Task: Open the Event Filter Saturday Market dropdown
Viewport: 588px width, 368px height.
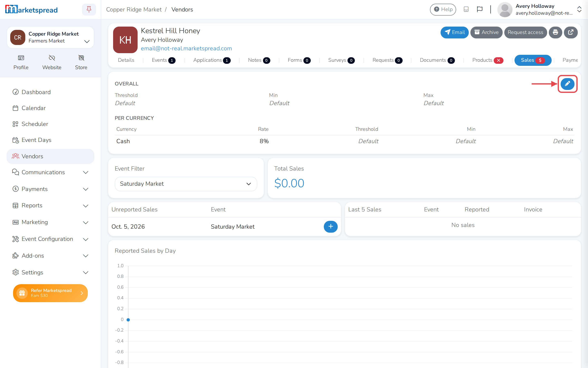Action: pyautogui.click(x=186, y=184)
